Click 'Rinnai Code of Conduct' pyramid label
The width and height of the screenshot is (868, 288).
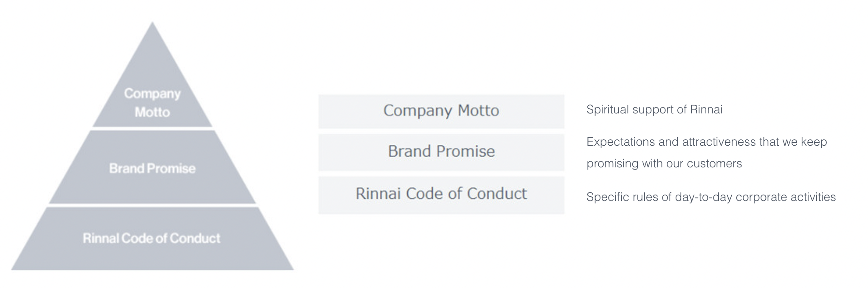(x=152, y=238)
